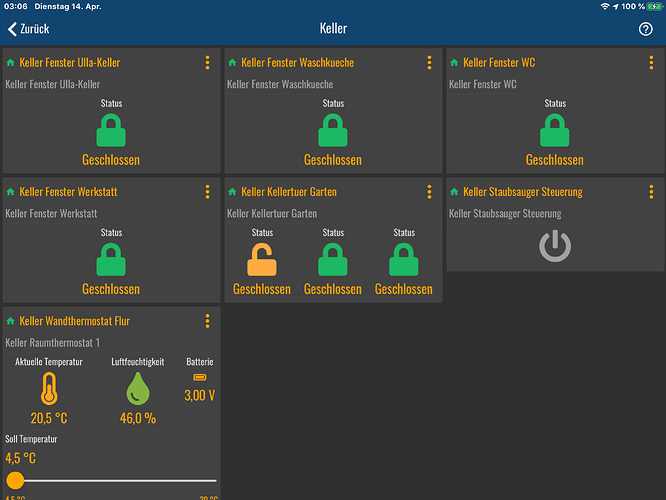
Task: Click the orange unlocked padlock in Kellertuer Garten
Action: tap(262, 260)
